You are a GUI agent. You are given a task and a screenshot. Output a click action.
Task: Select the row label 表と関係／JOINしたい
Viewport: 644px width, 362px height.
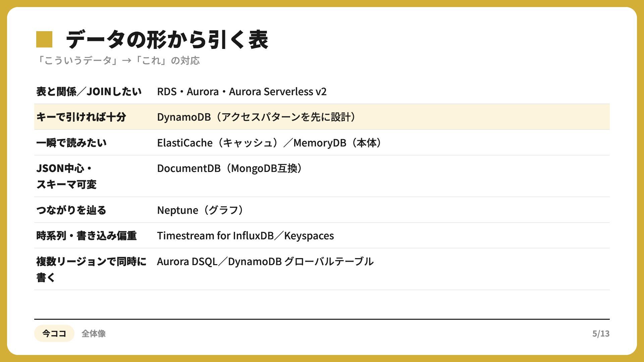(89, 92)
